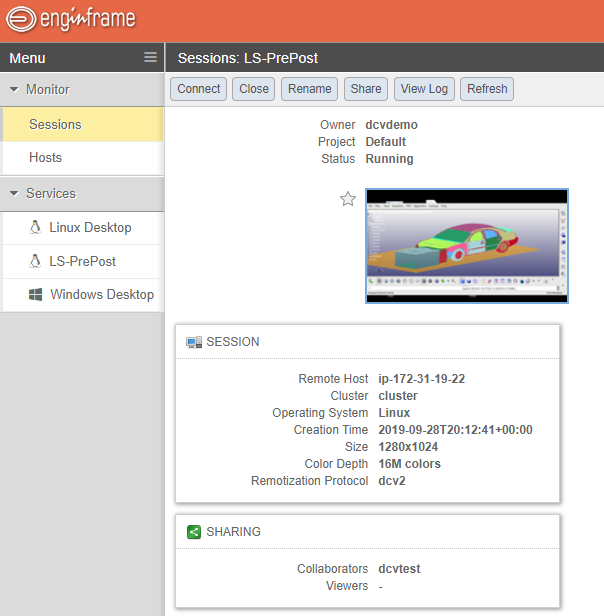The height and width of the screenshot is (616, 604).
Task: Open Sessions in the Monitor menu
Action: click(83, 125)
